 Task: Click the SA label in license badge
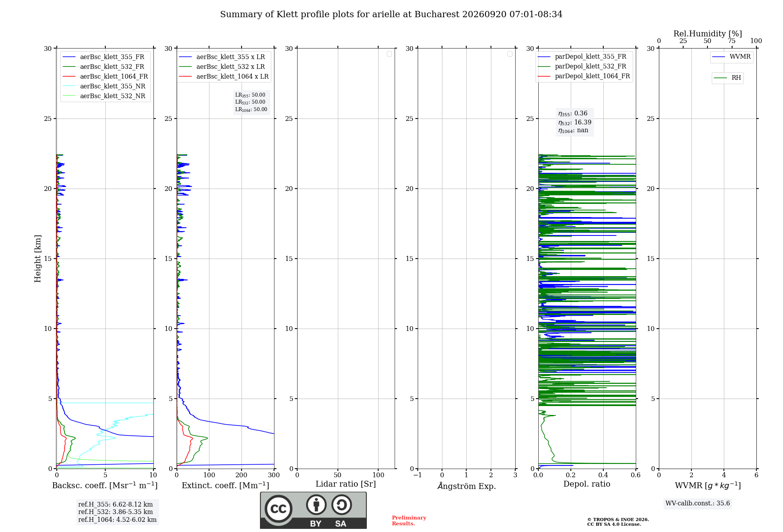(x=341, y=524)
